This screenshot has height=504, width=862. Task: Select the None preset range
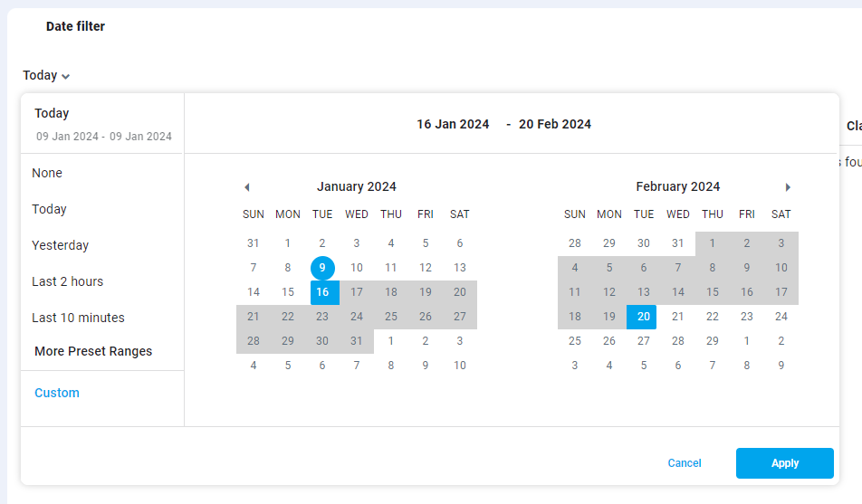(x=47, y=173)
